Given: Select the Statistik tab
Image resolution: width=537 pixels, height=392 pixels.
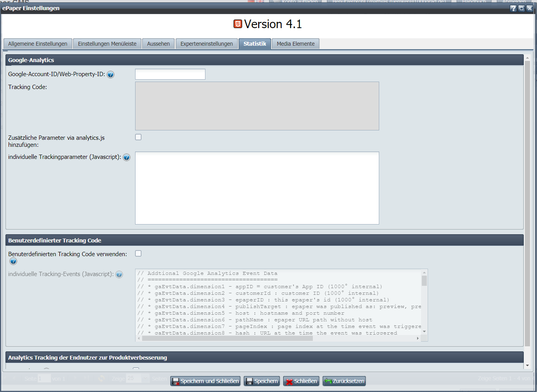Looking at the screenshot, I should [255, 44].
